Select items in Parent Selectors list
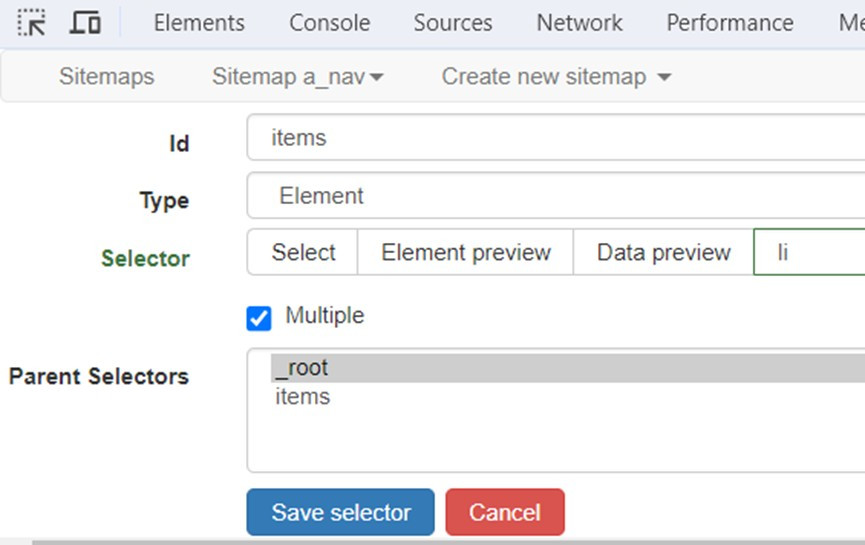This screenshot has width=865, height=545. [x=302, y=397]
